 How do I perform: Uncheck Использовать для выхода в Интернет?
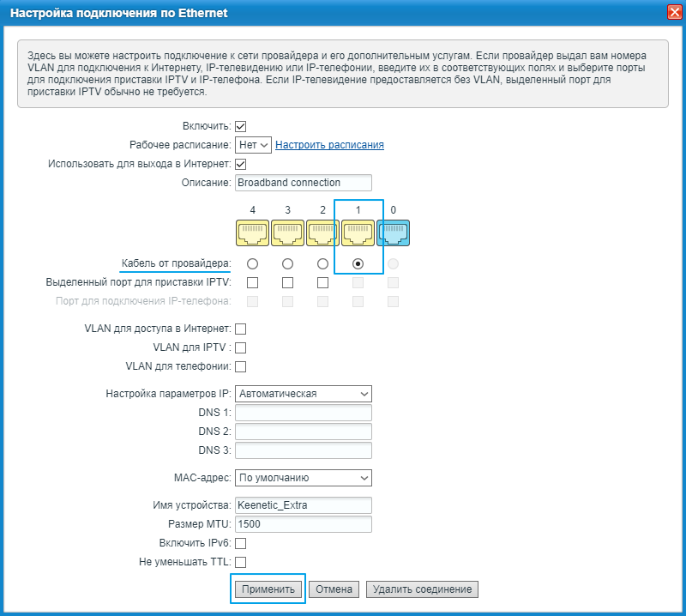pyautogui.click(x=241, y=164)
